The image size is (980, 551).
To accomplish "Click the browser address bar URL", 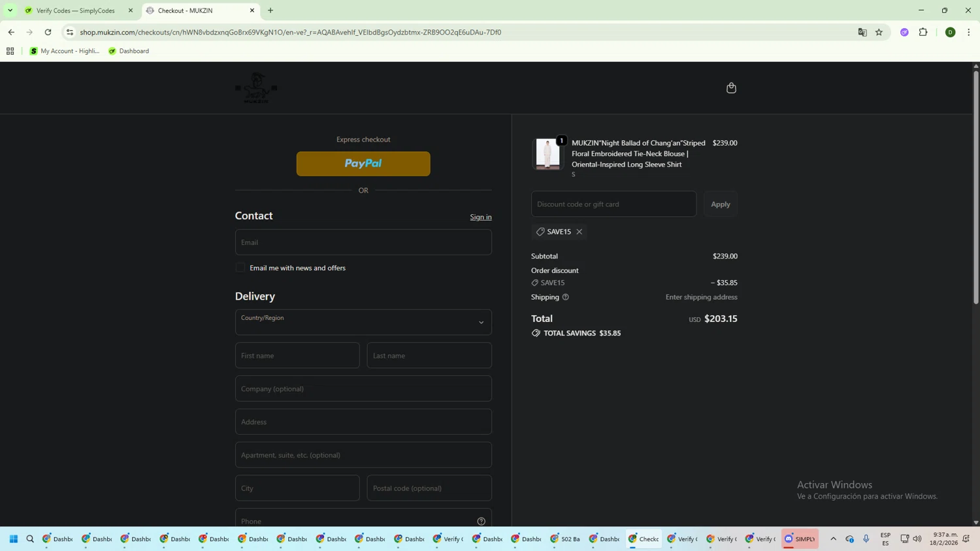I will click(291, 32).
